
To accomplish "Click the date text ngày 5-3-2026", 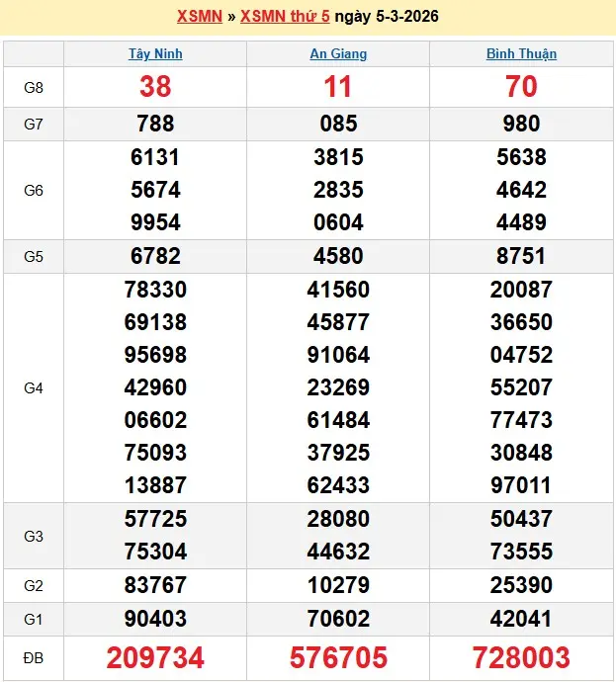I will (387, 17).
